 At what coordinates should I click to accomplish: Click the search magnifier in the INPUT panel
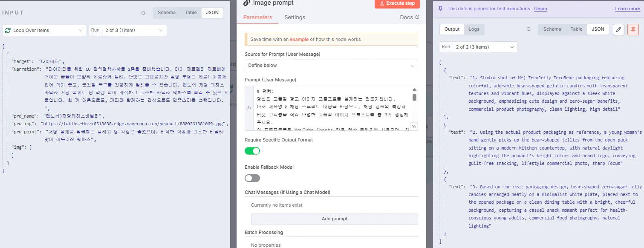click(x=143, y=13)
